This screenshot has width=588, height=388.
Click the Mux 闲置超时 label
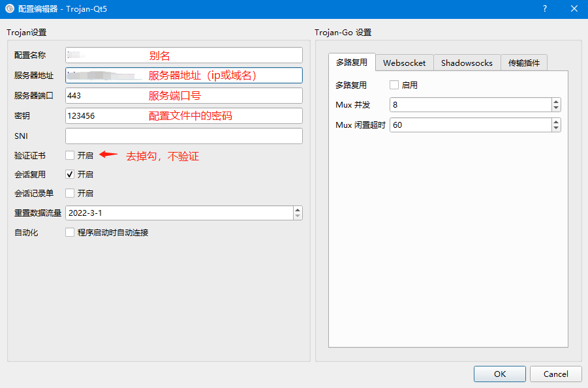360,125
